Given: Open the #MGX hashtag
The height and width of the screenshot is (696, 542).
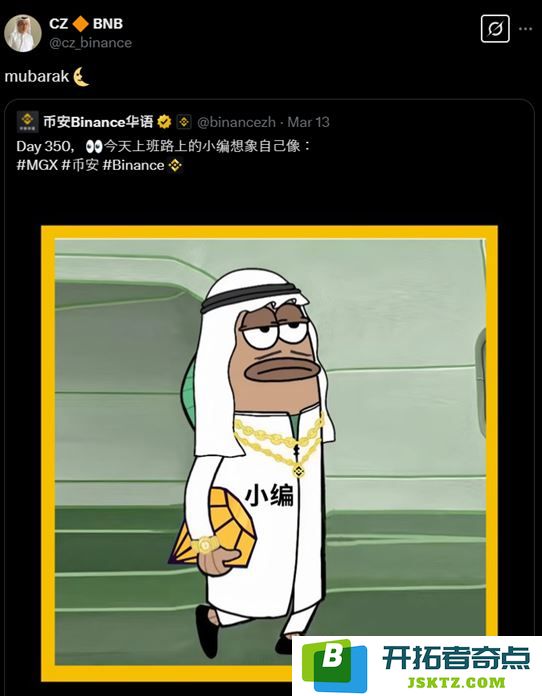Looking at the screenshot, I should [x=37, y=165].
